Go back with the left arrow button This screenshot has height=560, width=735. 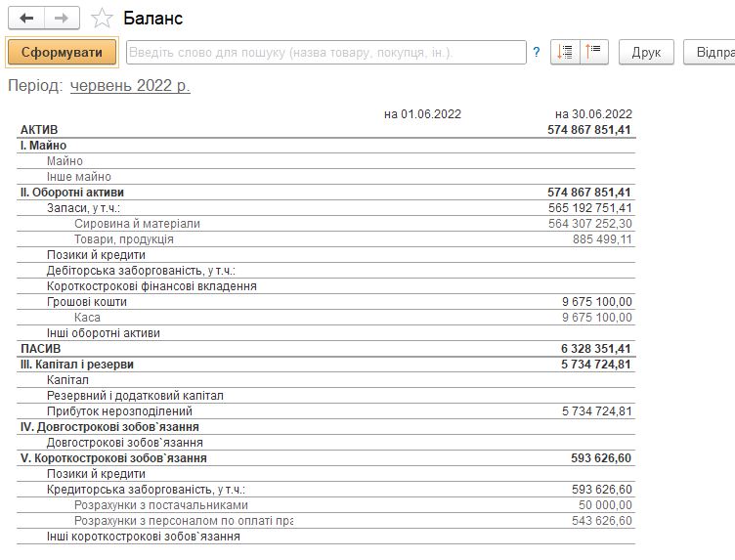(26, 19)
